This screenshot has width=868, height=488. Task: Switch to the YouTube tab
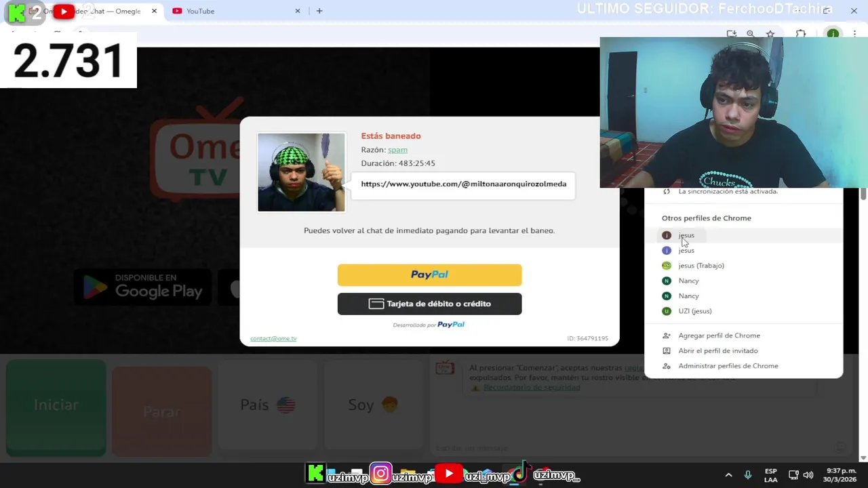(237, 11)
